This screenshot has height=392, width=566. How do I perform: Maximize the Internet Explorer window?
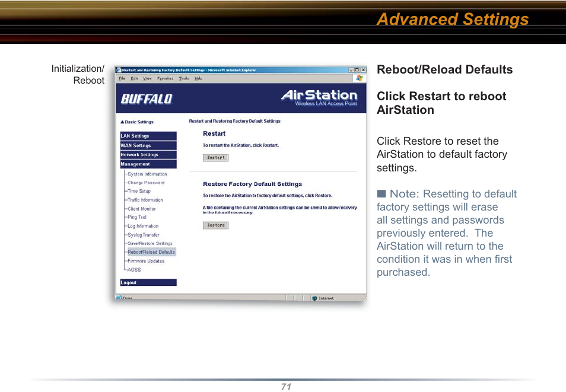pyautogui.click(x=357, y=70)
